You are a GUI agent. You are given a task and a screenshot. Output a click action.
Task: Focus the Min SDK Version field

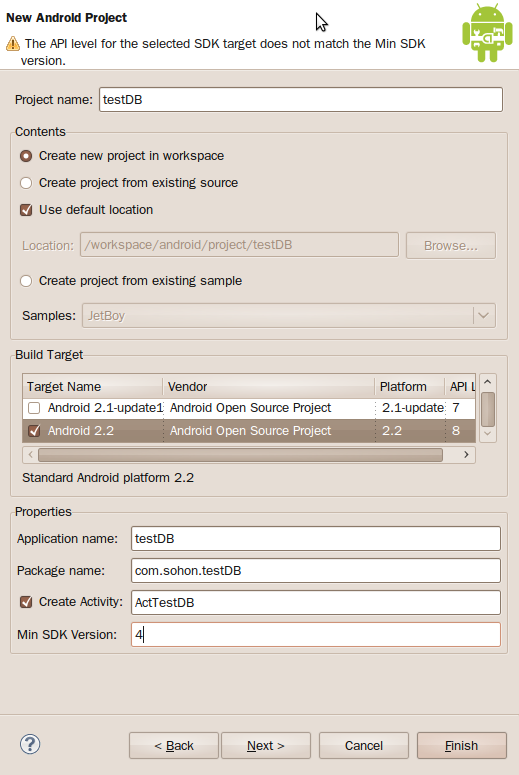316,634
